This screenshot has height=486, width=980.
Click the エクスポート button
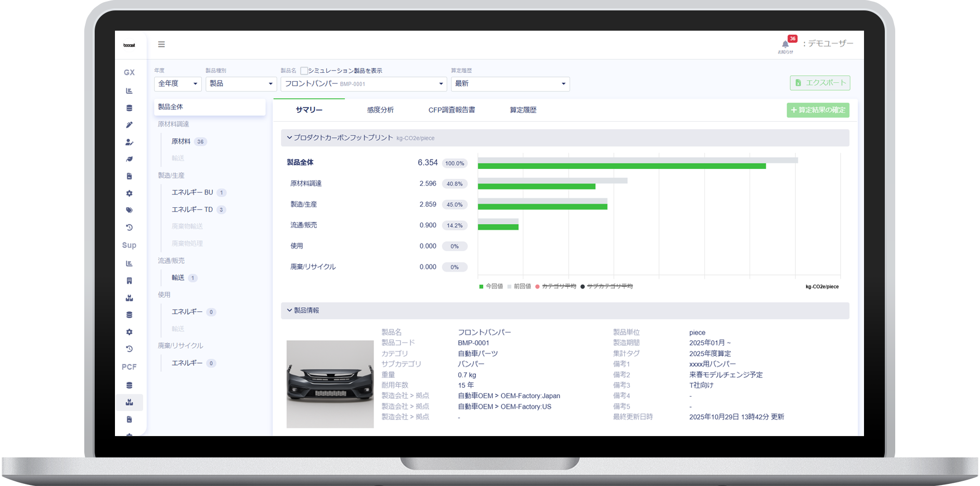(820, 83)
